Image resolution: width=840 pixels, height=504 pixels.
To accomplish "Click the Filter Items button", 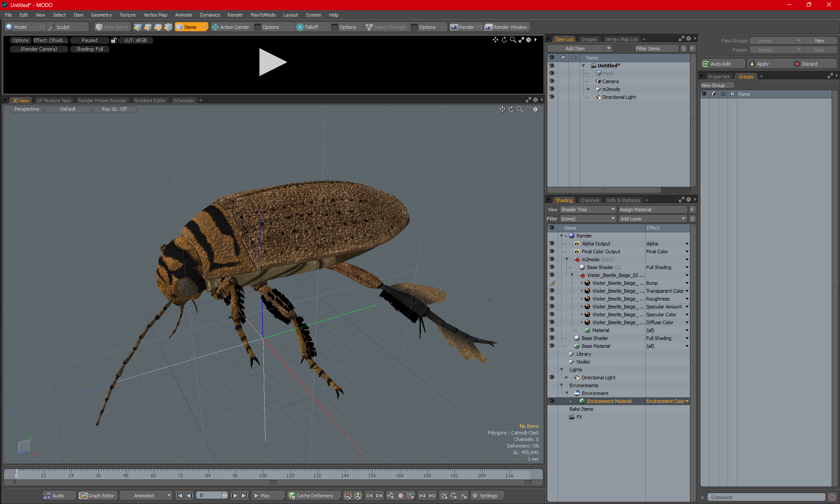I will [x=656, y=49].
